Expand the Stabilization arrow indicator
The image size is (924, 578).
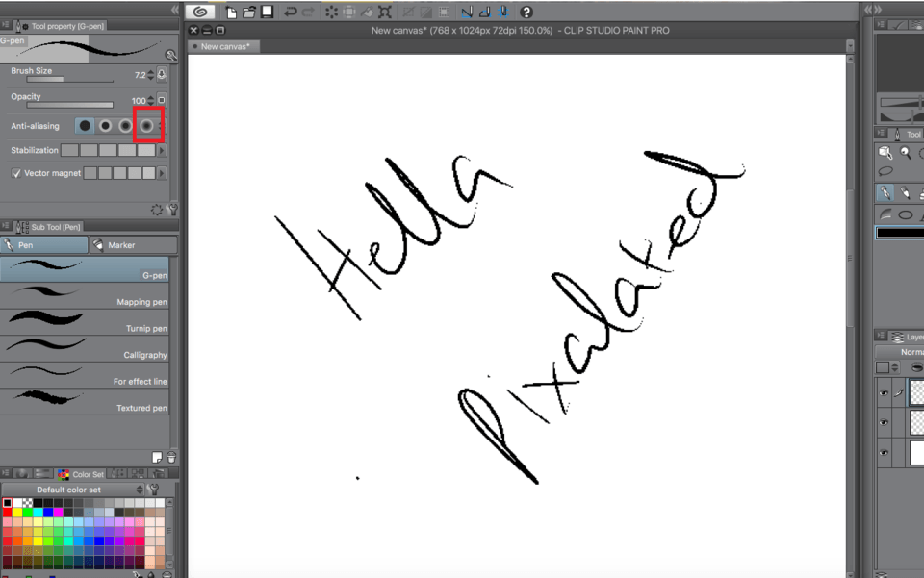162,150
